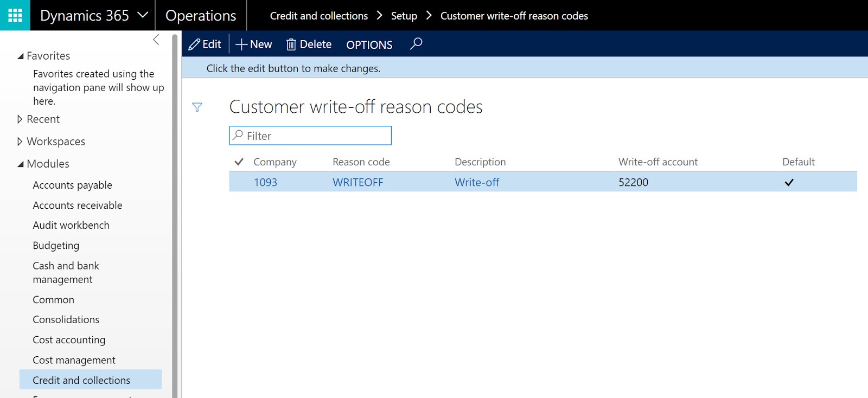Open Accounts receivable module

(78, 206)
